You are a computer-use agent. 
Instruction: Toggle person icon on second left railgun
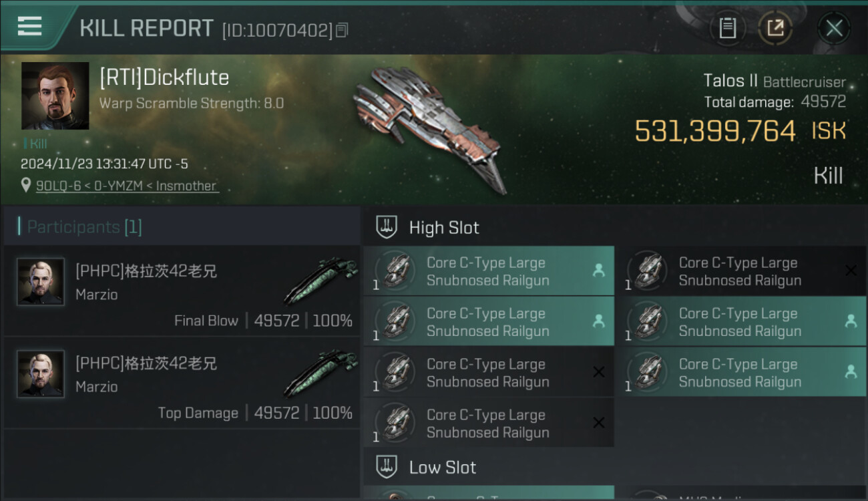[598, 321]
